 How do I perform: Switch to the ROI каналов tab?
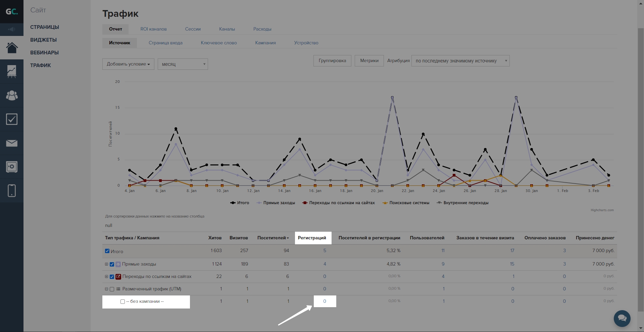click(x=153, y=29)
